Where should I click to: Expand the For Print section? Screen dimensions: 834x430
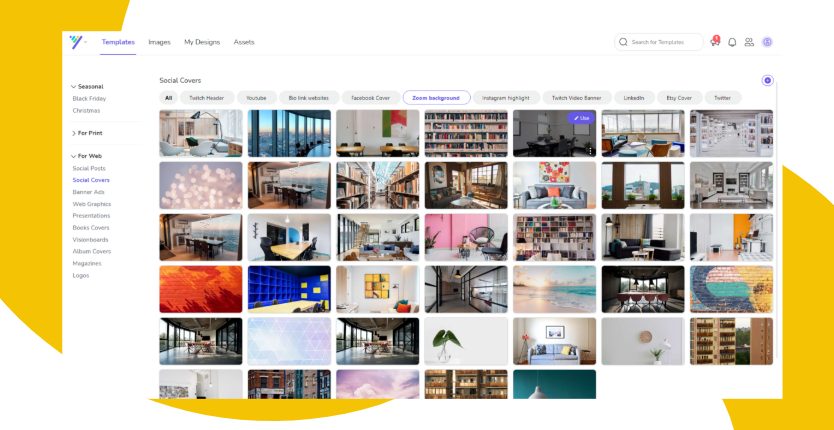pos(87,133)
